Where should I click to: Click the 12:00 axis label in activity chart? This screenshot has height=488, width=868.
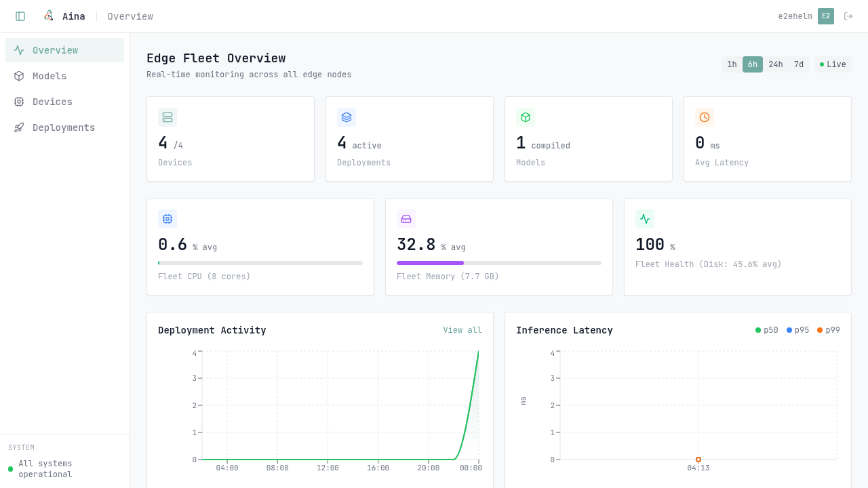tap(328, 468)
